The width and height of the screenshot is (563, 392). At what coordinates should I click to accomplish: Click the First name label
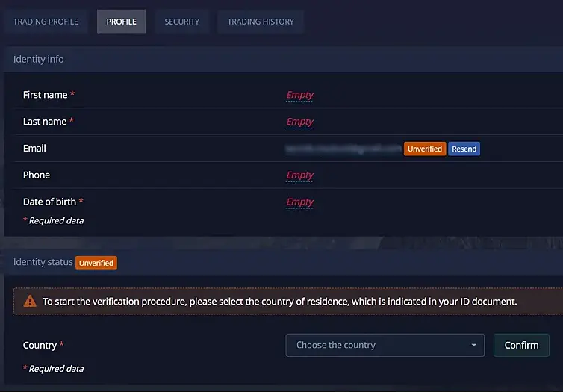[x=46, y=95]
